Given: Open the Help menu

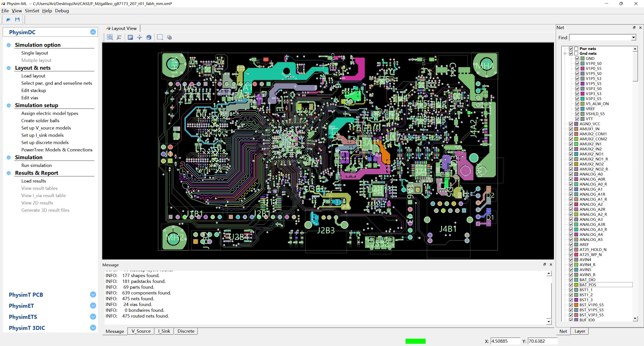Looking at the screenshot, I should (47, 11).
